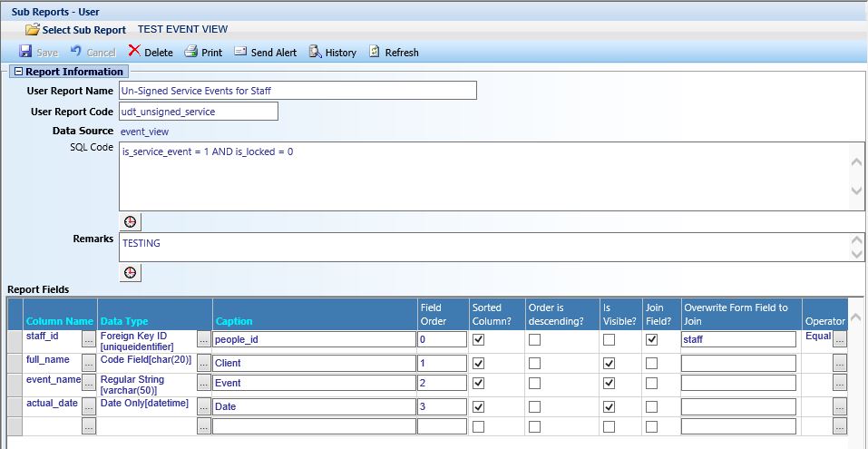Screen dimensions: 868x449
Task: Click the Select Sub Report label
Action: [x=84, y=31]
